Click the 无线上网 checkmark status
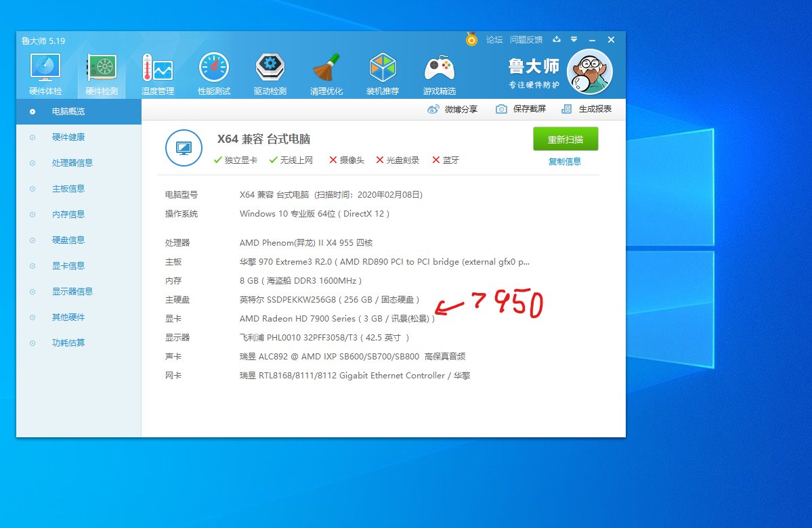Image resolution: width=812 pixels, height=528 pixels. (291, 160)
